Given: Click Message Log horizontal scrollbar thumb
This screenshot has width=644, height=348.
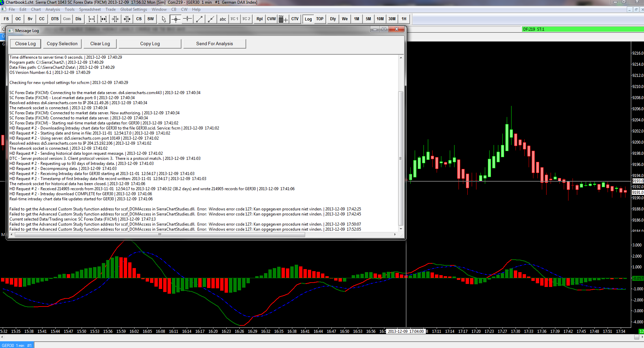Looking at the screenshot, I should 160,234.
